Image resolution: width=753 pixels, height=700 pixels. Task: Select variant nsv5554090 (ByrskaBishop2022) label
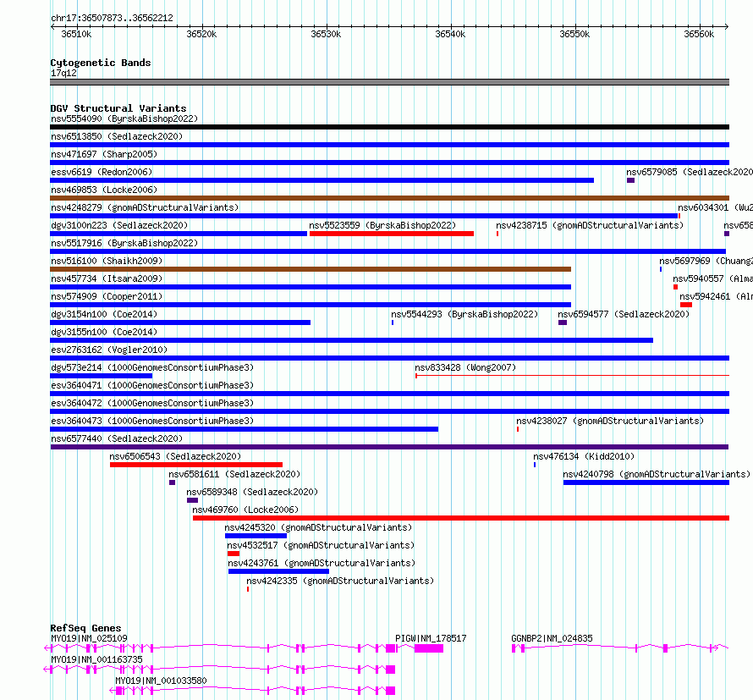[x=124, y=119]
